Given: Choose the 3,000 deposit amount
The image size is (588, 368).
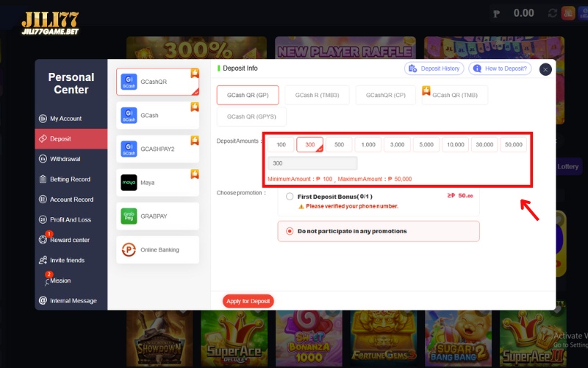Looking at the screenshot, I should coord(397,144).
